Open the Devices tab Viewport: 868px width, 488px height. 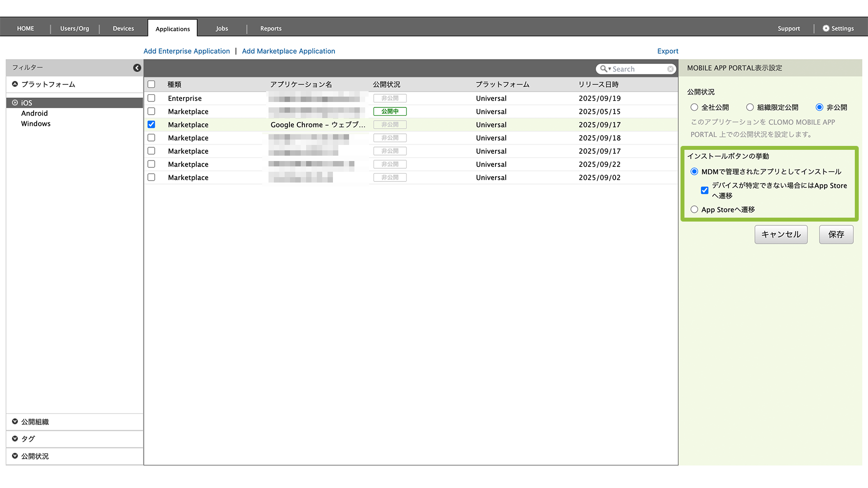(x=123, y=28)
